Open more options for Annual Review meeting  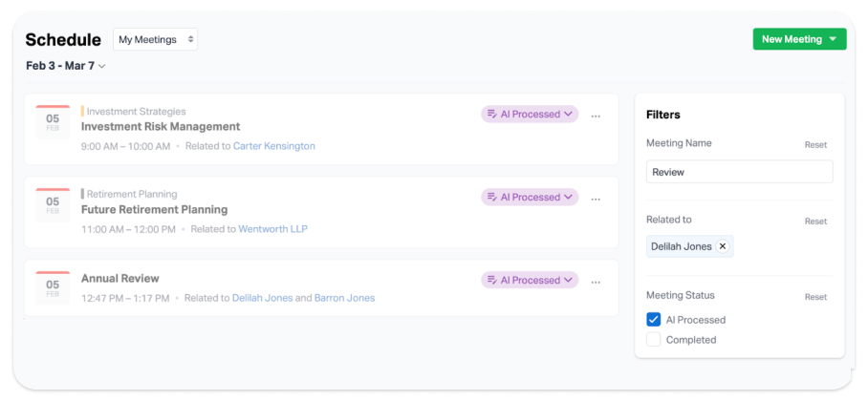coord(596,282)
